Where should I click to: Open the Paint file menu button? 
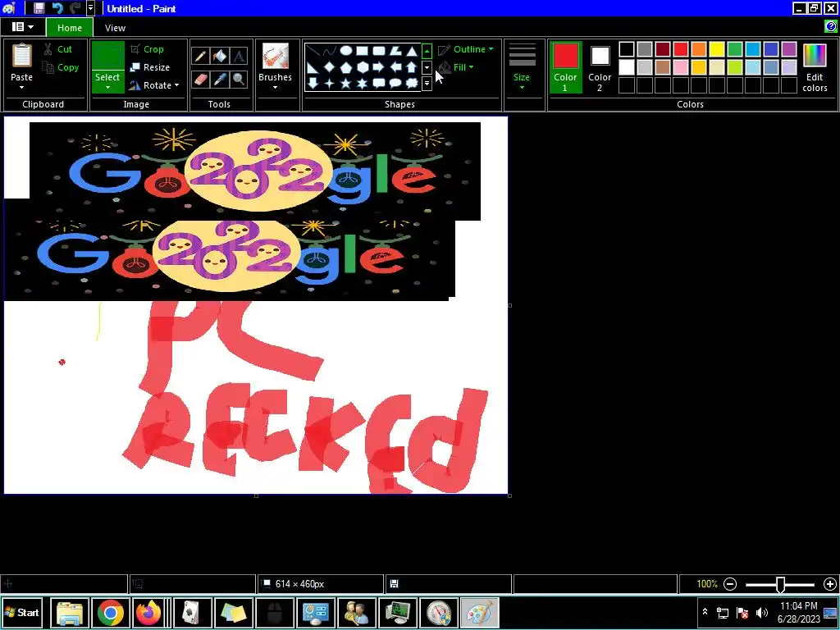(22, 27)
